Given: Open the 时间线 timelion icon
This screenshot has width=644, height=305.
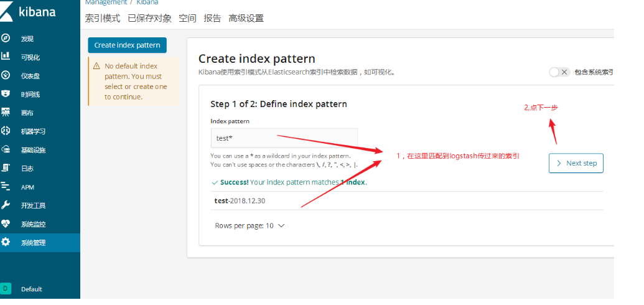Looking at the screenshot, I should click(x=6, y=94).
